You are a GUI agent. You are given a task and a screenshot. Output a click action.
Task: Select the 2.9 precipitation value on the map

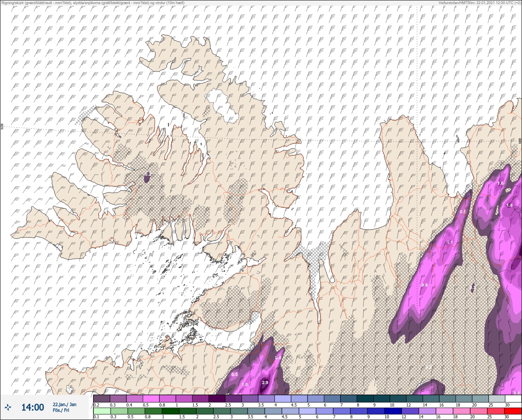(265, 382)
